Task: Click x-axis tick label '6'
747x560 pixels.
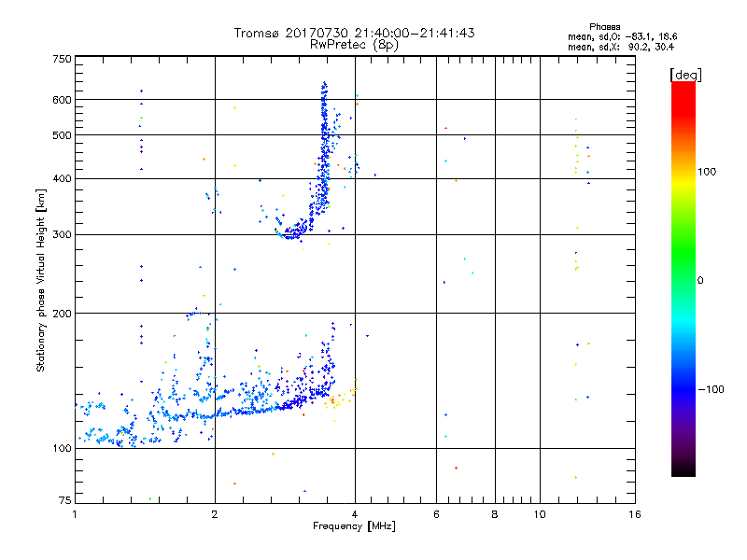Action: [436, 514]
